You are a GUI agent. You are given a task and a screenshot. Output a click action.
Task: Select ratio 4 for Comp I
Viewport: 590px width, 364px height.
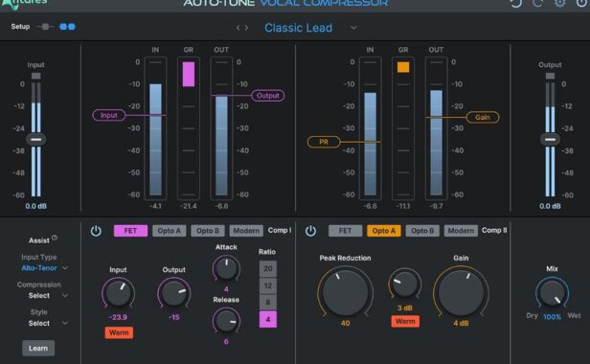pos(268,320)
